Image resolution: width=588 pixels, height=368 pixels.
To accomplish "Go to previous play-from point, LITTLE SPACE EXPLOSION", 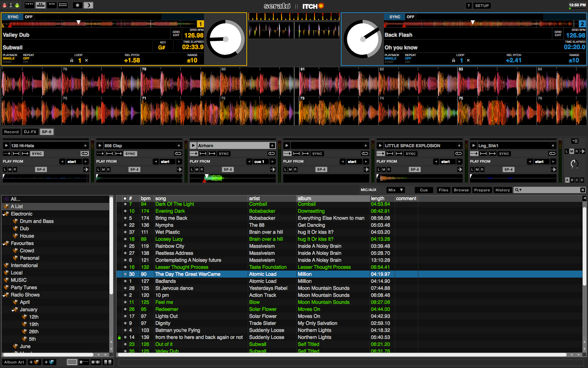I will (436, 162).
